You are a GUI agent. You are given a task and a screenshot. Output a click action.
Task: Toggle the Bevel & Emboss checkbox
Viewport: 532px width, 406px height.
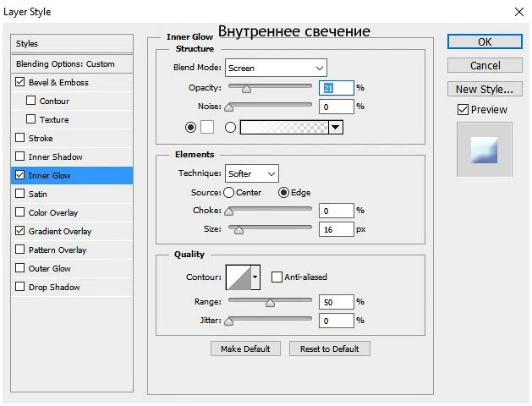coord(20,82)
